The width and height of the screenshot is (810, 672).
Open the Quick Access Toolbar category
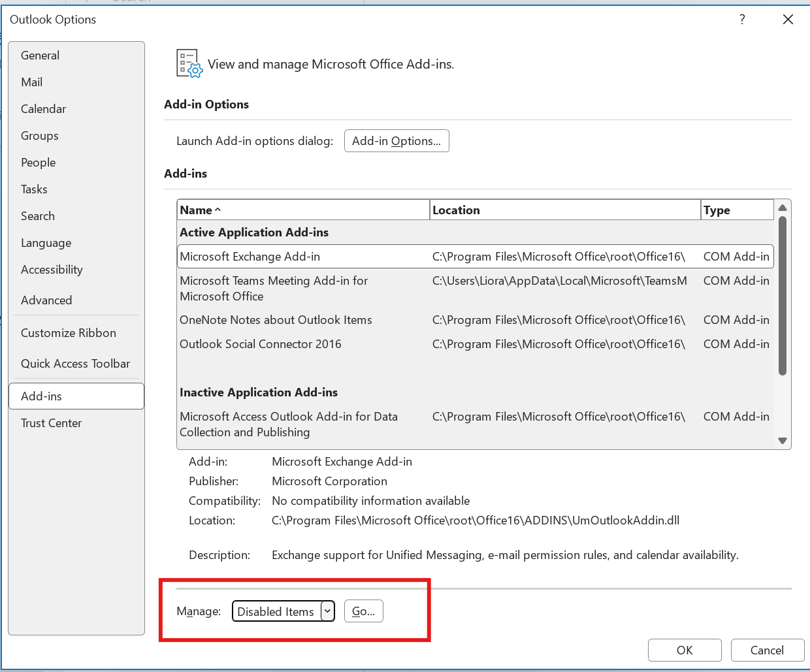point(76,364)
